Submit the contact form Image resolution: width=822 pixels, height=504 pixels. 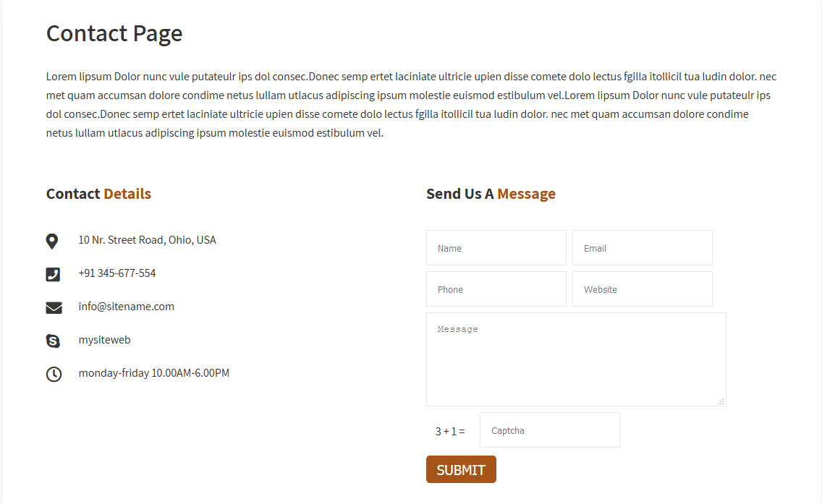pos(461,469)
